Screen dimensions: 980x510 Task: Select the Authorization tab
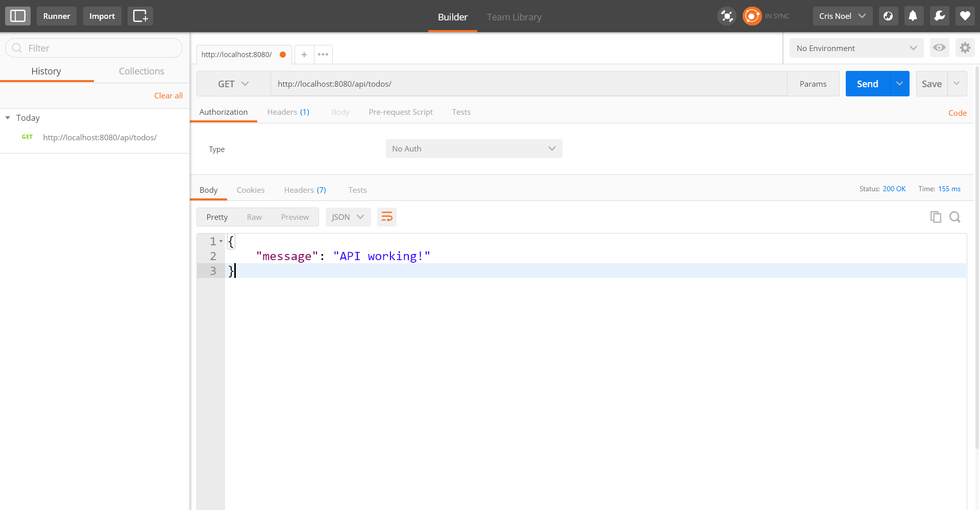(224, 112)
